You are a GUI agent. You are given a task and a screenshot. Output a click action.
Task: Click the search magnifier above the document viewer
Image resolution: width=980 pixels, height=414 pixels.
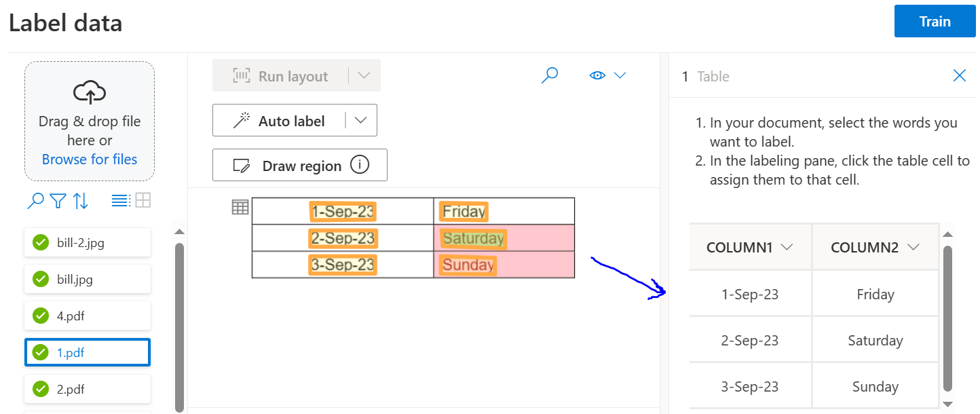pyautogui.click(x=550, y=75)
